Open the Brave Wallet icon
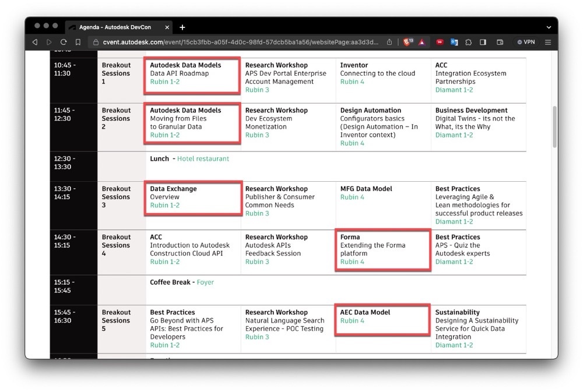Image resolution: width=583 pixels, height=392 pixels. tap(500, 42)
